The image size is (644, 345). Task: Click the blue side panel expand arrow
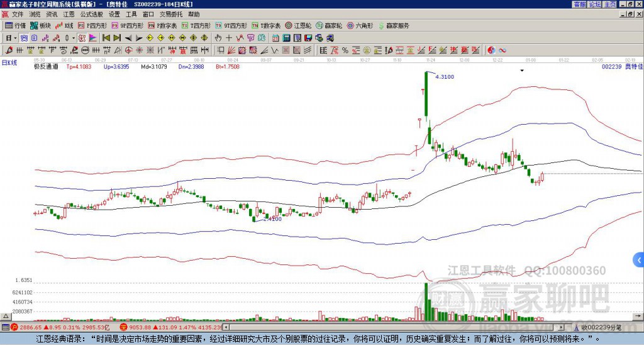pos(639,260)
